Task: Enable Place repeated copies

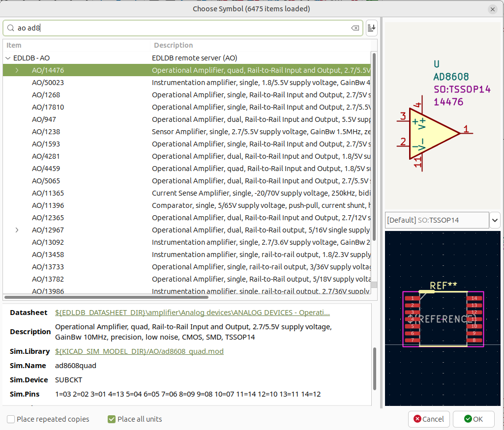Action: 11,419
